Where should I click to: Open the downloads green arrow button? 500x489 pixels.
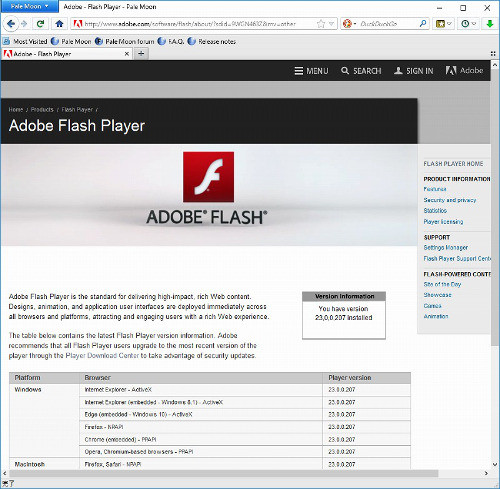point(489,24)
